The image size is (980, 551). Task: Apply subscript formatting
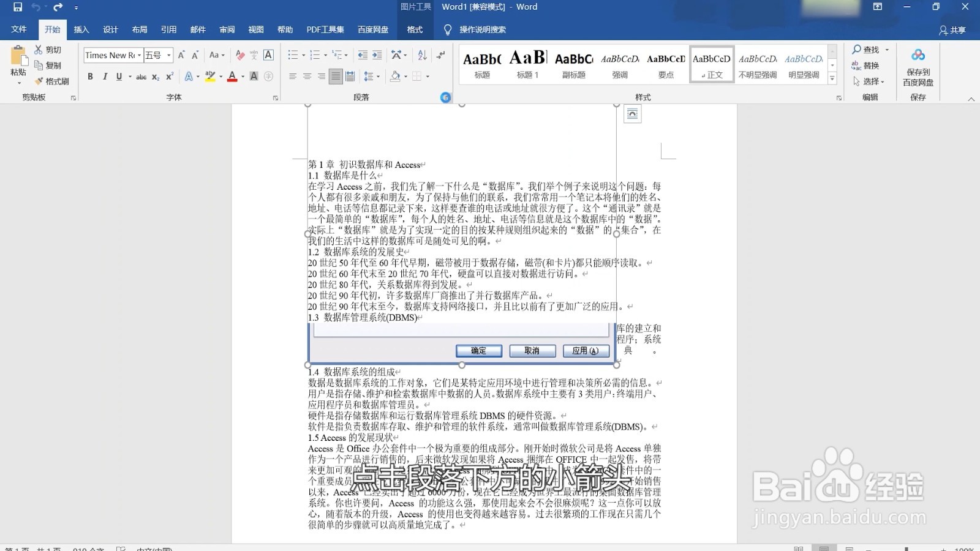pos(156,77)
